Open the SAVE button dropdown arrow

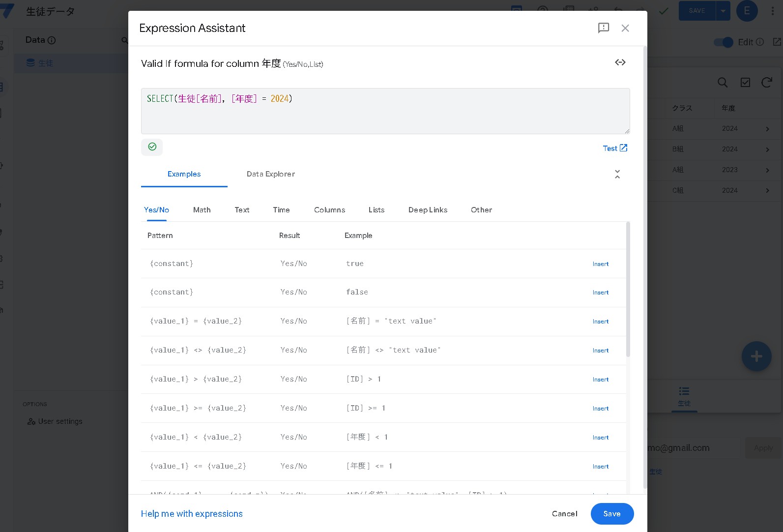click(x=723, y=11)
